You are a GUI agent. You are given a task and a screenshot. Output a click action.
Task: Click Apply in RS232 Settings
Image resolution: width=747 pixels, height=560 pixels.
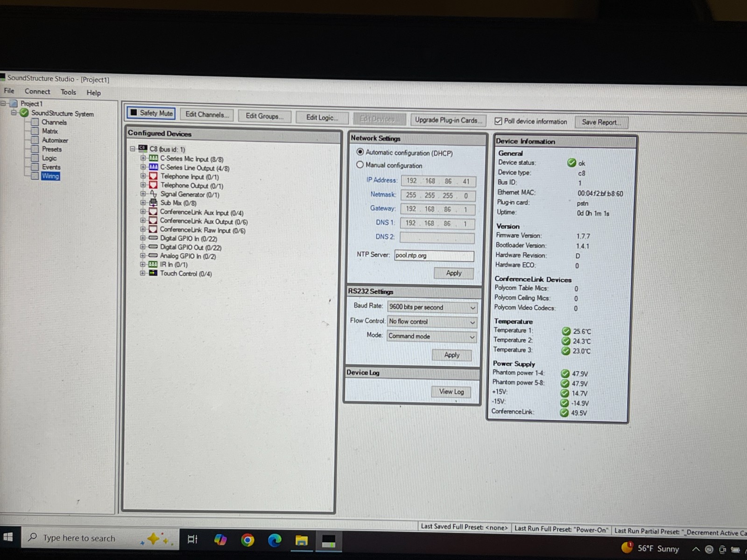pyautogui.click(x=451, y=355)
